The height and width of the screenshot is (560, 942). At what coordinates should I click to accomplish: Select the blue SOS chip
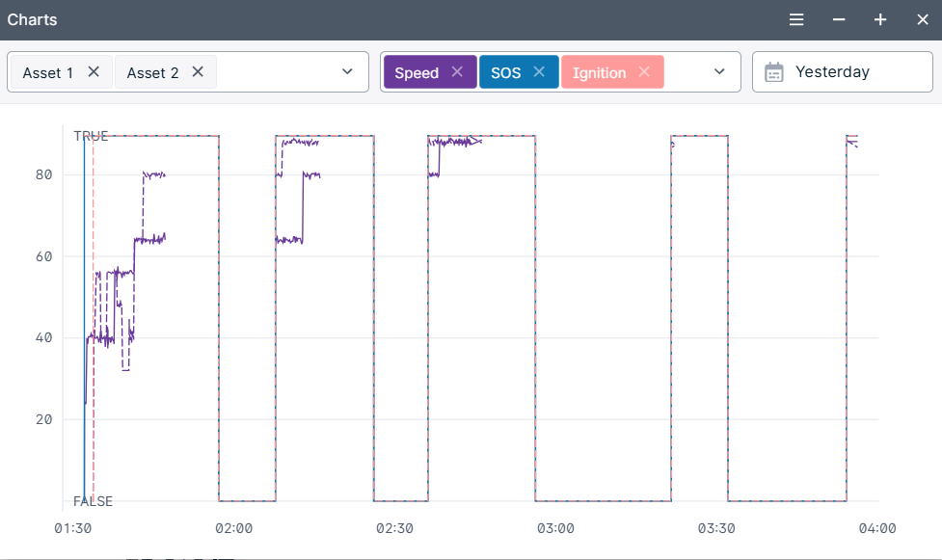(x=505, y=72)
